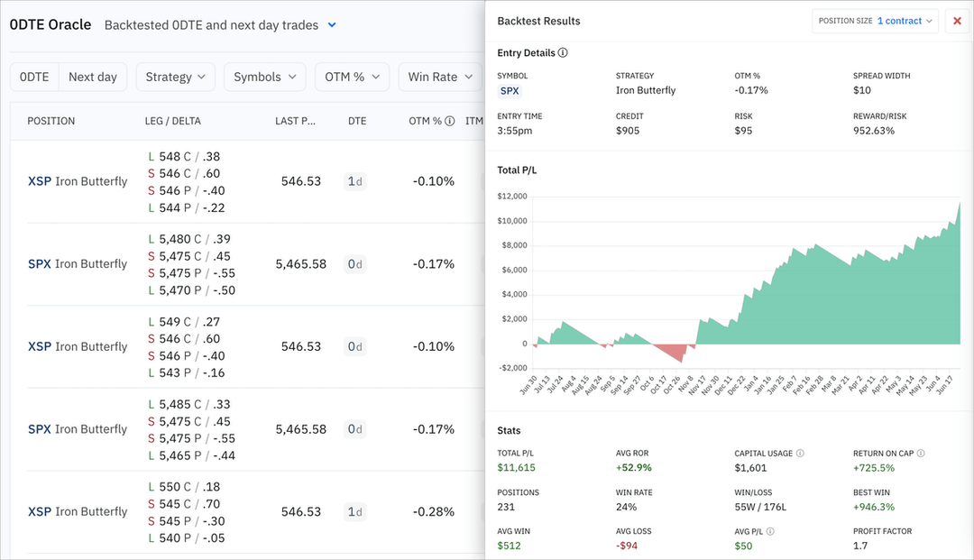Switch to the 0DTE filter

[x=34, y=77]
